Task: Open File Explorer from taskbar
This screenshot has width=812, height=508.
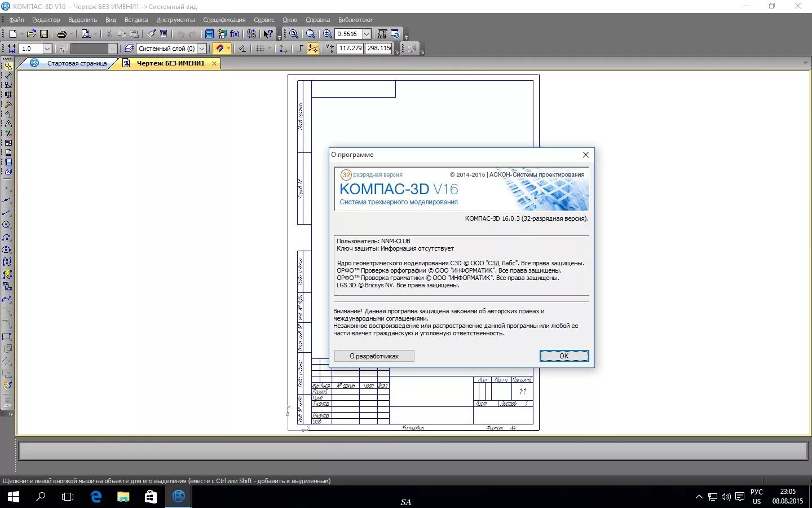Action: click(x=123, y=497)
